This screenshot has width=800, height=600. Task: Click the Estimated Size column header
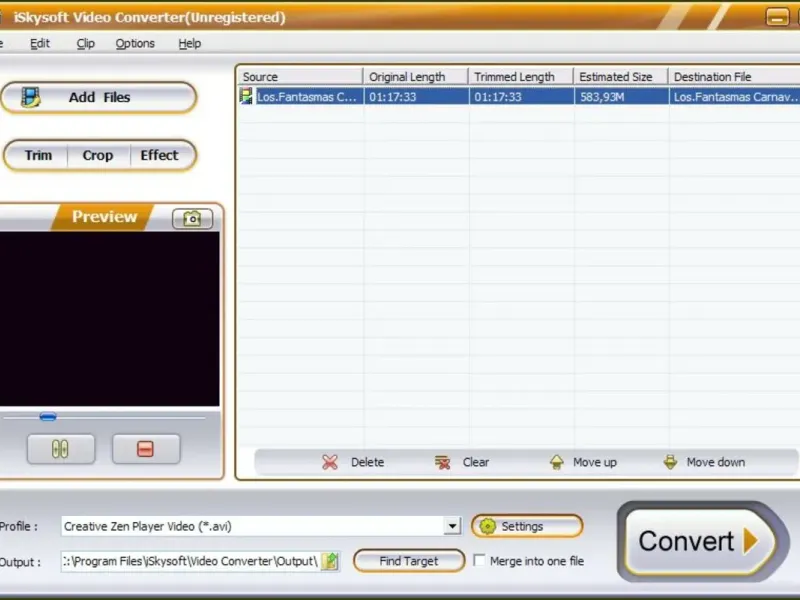pos(621,77)
